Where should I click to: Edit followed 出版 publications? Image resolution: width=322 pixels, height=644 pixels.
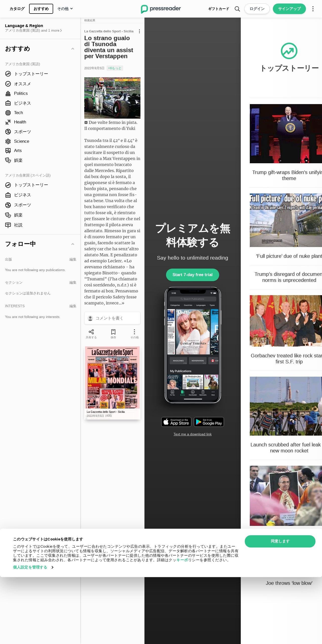(x=73, y=259)
